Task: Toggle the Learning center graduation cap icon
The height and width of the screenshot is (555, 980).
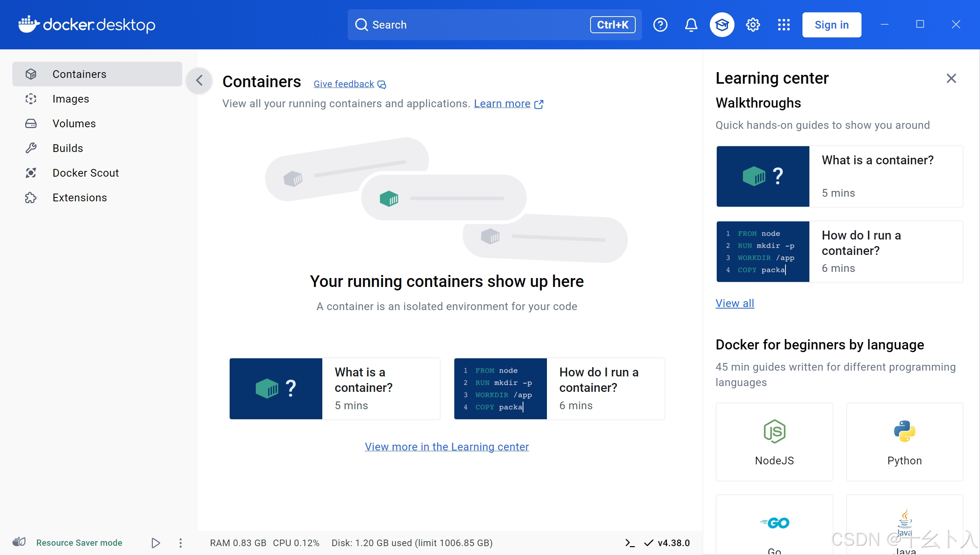Action: pyautogui.click(x=722, y=25)
